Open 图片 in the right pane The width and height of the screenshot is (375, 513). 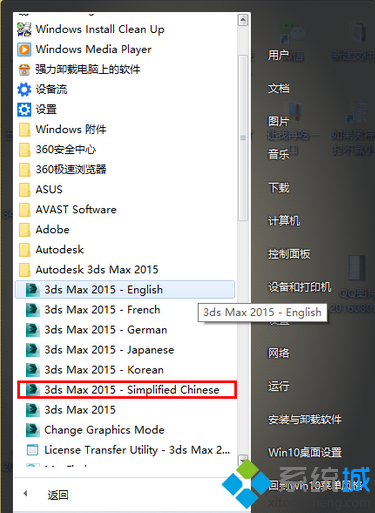click(x=279, y=121)
